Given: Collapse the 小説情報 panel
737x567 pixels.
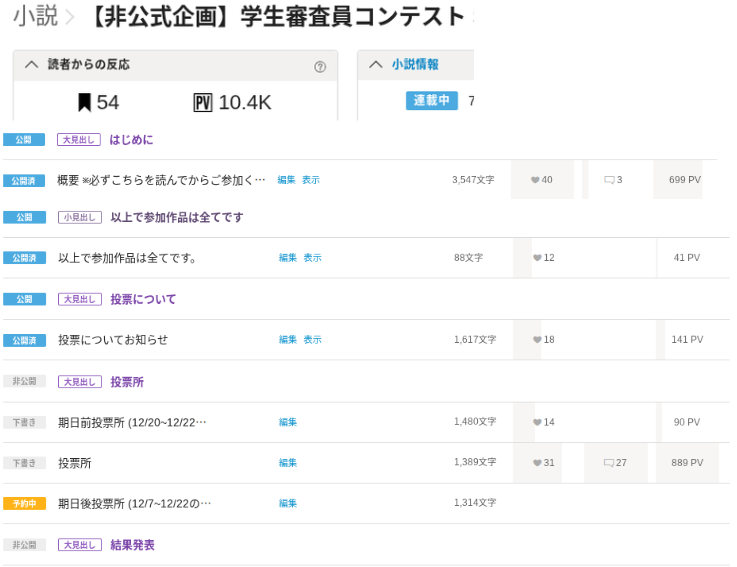Looking at the screenshot, I should 376,65.
